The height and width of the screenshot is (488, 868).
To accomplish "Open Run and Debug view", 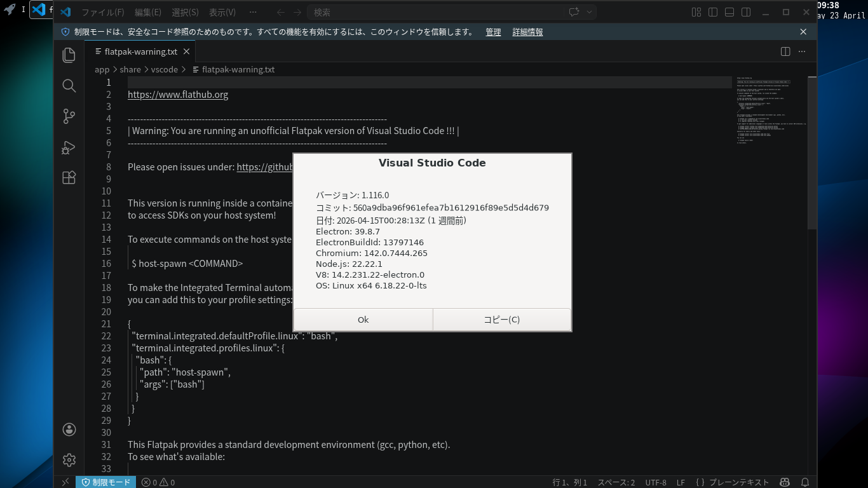I will click(69, 147).
